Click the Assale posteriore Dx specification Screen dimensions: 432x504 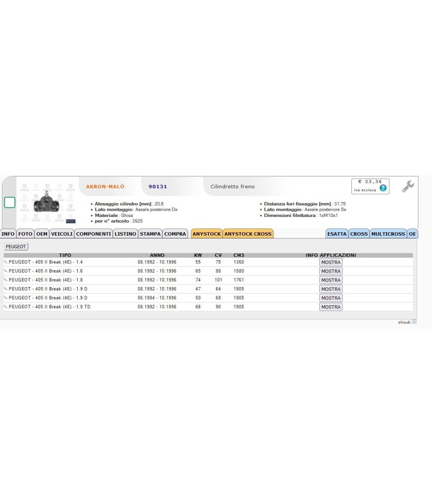point(136,210)
